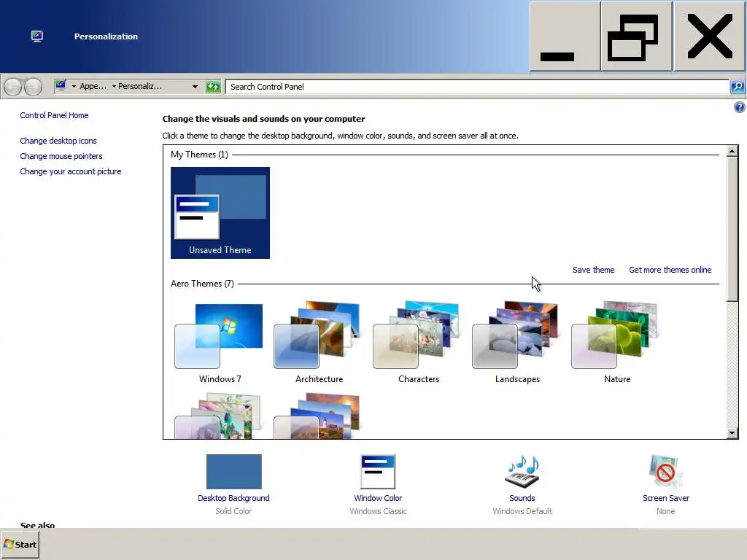Click the Appe... breadcrumb item

click(93, 86)
